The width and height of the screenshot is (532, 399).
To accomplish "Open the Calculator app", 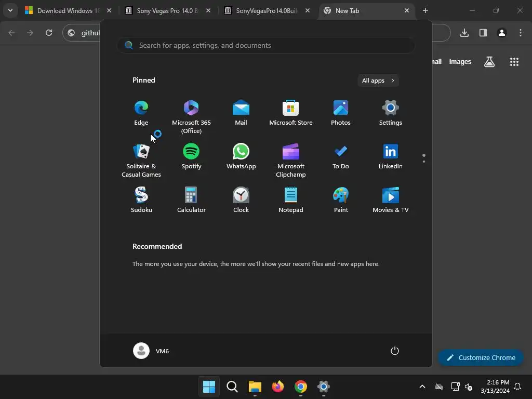I will [191, 200].
